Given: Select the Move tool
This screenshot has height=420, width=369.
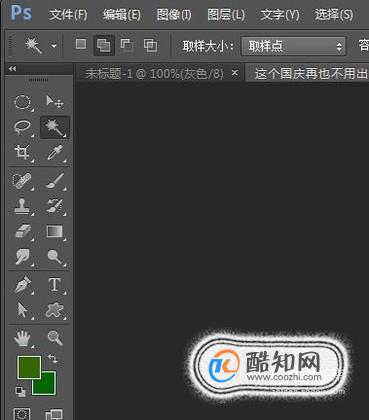Looking at the screenshot, I should coord(54,102).
